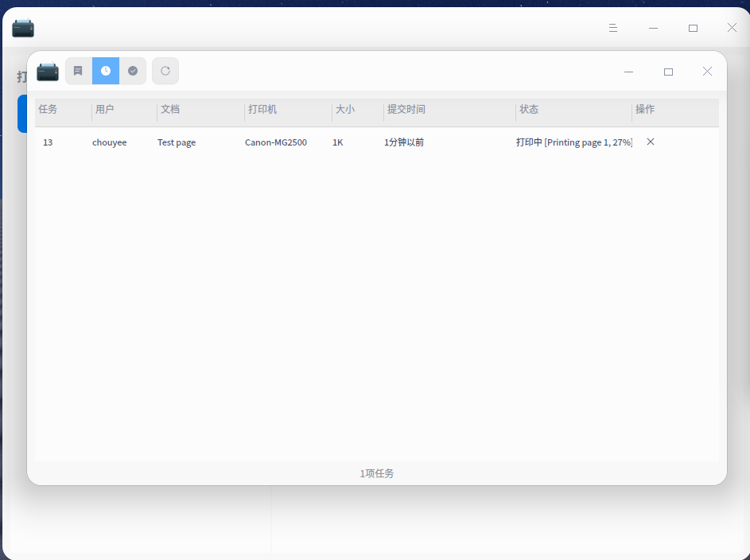Select job number 13 cell
This screenshot has width=750, height=560.
(48, 142)
